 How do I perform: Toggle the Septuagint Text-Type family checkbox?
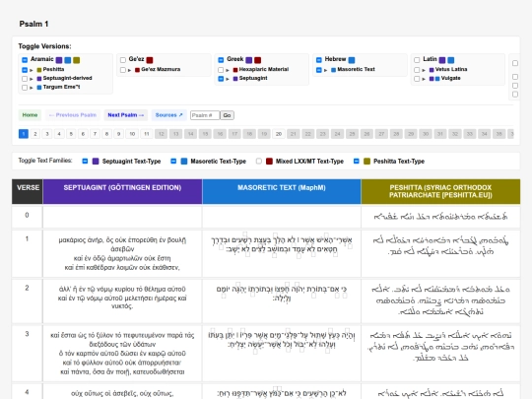click(x=85, y=162)
